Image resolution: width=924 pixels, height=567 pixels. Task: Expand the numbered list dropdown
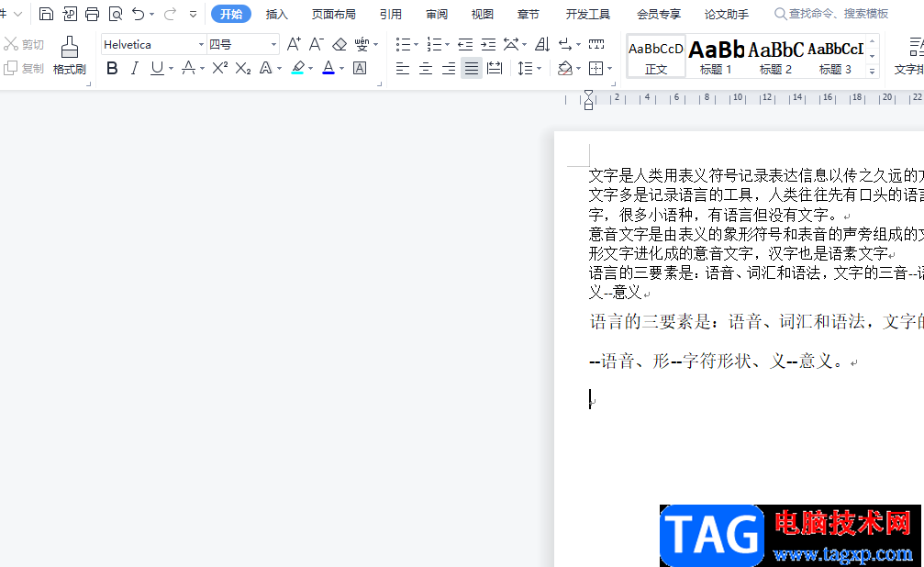447,45
